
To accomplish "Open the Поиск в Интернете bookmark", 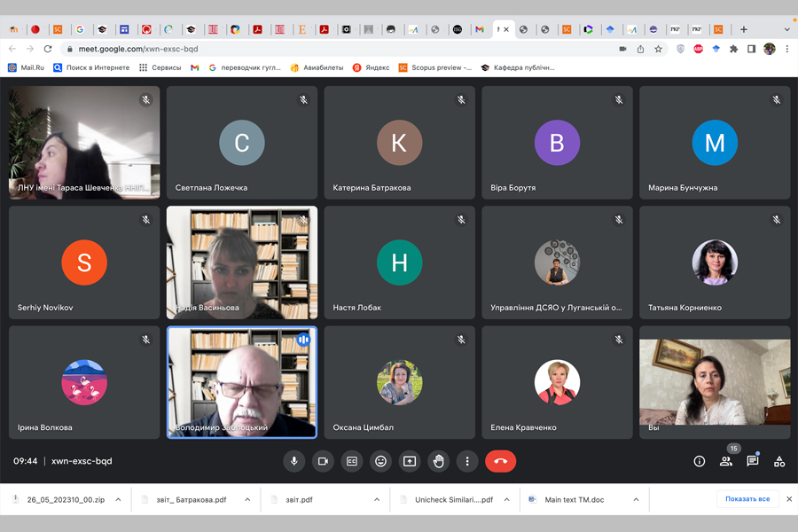I will tap(91, 67).
